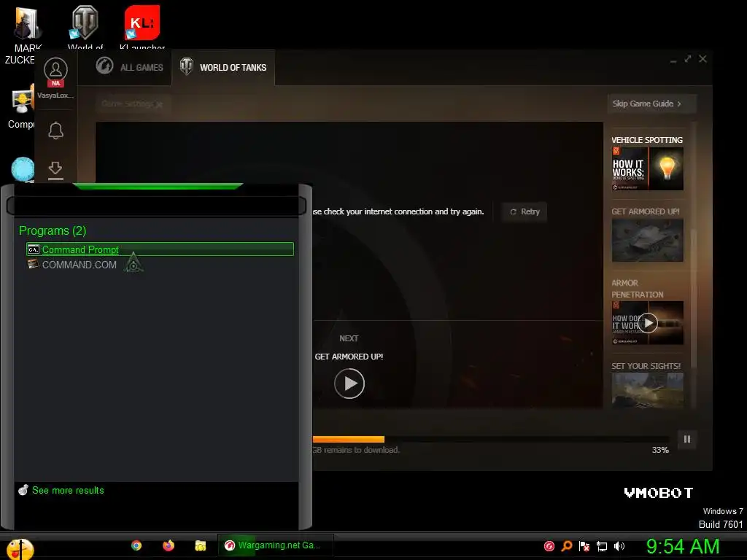Screen dimensions: 747x560
Task: Switch to the ALL GAMES tab
Action: (x=130, y=67)
